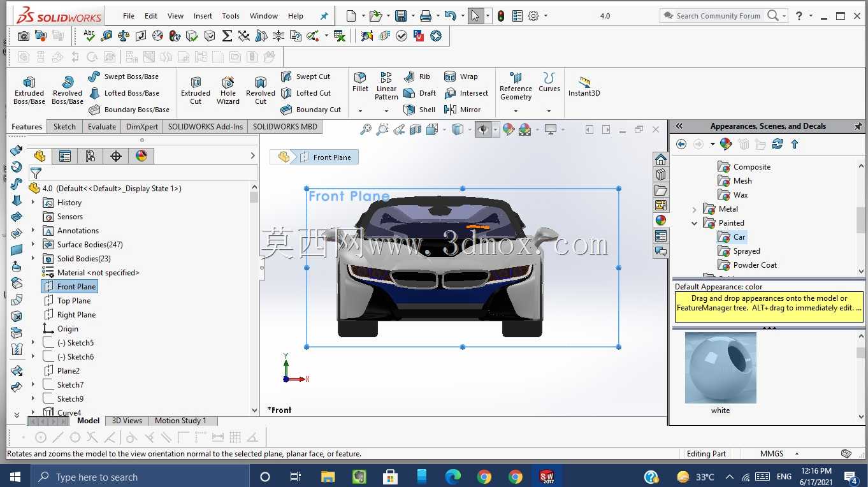Open the Linear Pattern dropdown arrow
868x487 pixels.
[386, 111]
